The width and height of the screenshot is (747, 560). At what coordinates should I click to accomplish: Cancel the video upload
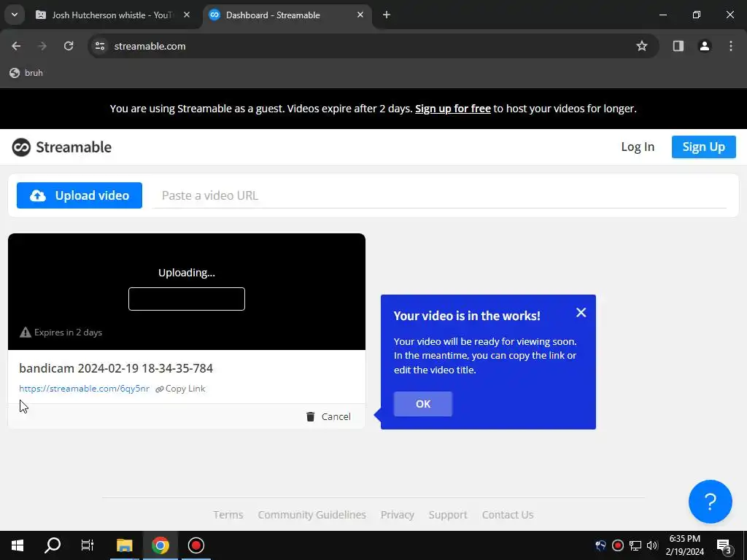pos(328,416)
